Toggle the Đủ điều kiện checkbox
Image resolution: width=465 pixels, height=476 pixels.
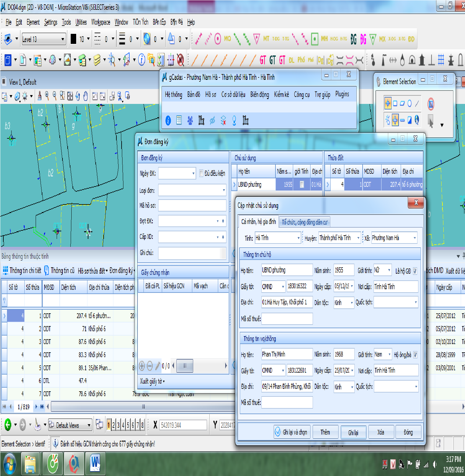tap(201, 173)
